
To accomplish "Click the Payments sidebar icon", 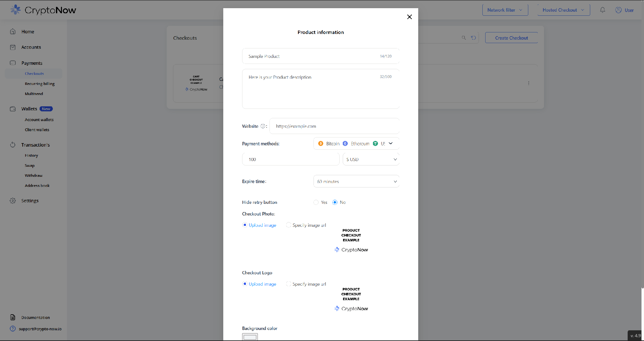I will click(13, 63).
